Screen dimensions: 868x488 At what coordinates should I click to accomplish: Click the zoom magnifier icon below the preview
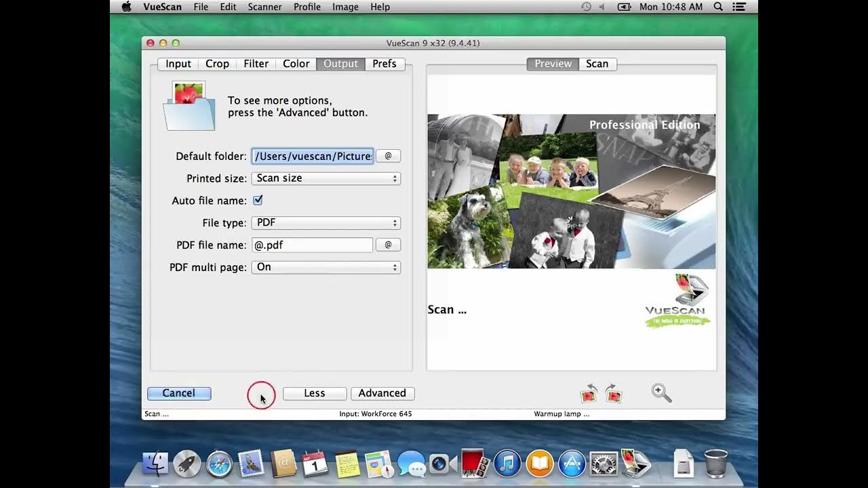(x=661, y=393)
